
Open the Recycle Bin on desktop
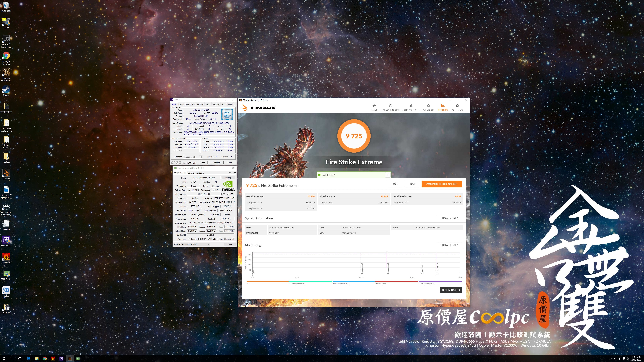pyautogui.click(x=6, y=7)
